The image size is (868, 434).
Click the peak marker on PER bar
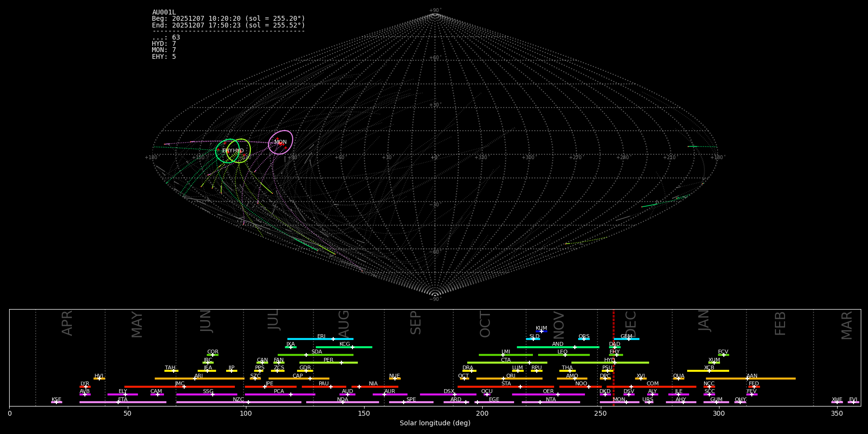click(341, 363)
